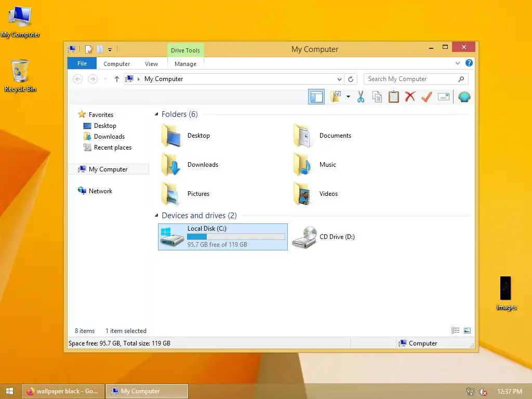Open the recent locations dropdown arrow

point(105,79)
